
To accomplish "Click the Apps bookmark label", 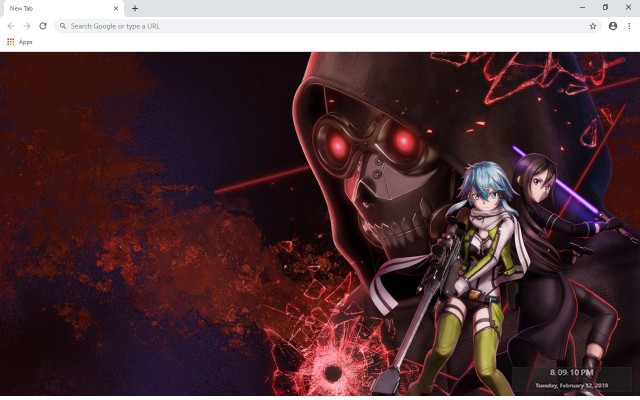I will point(25,42).
